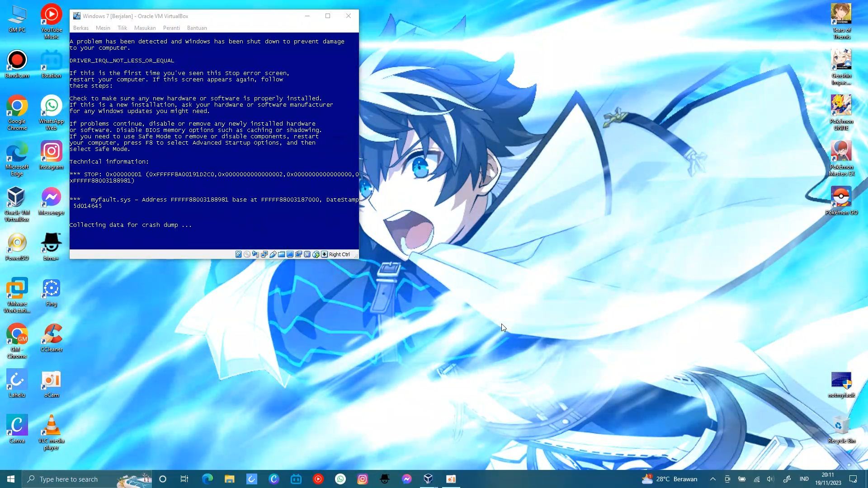
Task: Select the Pokémon UNITE desktop shortcut
Action: pos(841,113)
